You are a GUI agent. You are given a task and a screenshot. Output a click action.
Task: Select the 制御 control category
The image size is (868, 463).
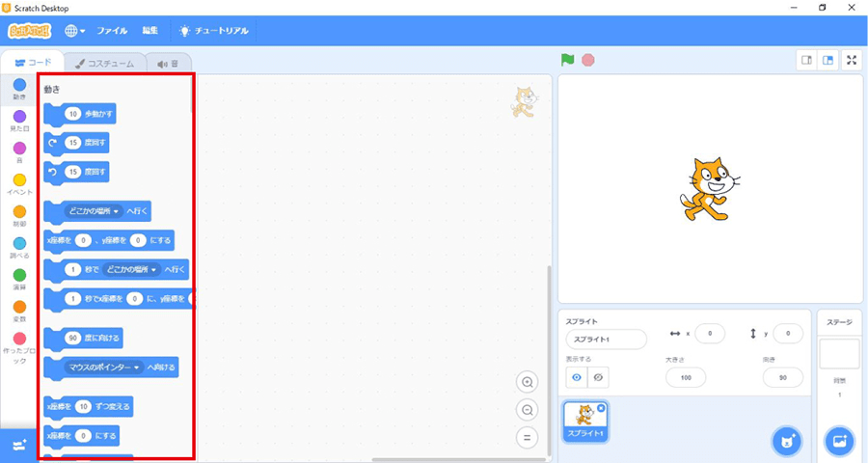[19, 216]
